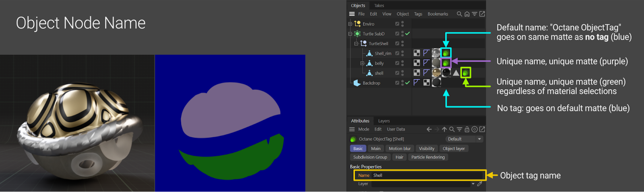This screenshot has height=192, width=644.
Task: Expand the Enviro object hierarchy
Action: [x=350, y=24]
